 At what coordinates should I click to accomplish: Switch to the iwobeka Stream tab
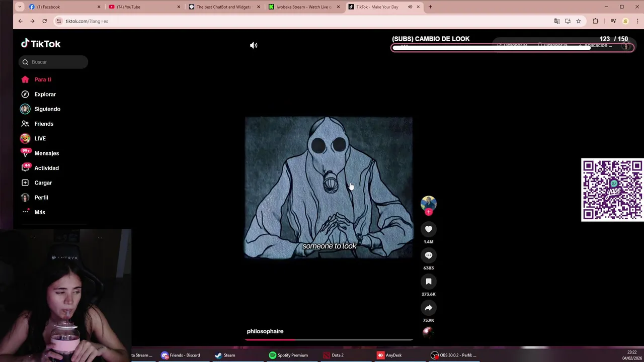[x=304, y=7]
